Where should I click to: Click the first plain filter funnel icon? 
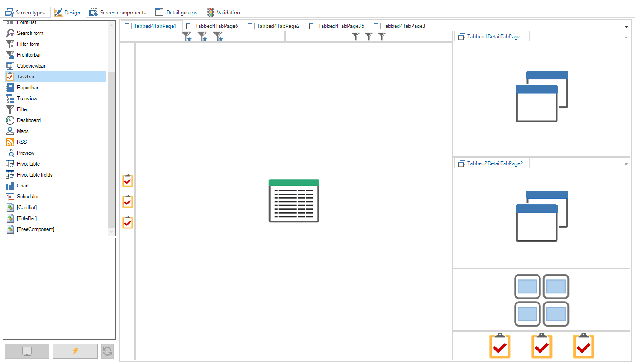[x=356, y=37]
